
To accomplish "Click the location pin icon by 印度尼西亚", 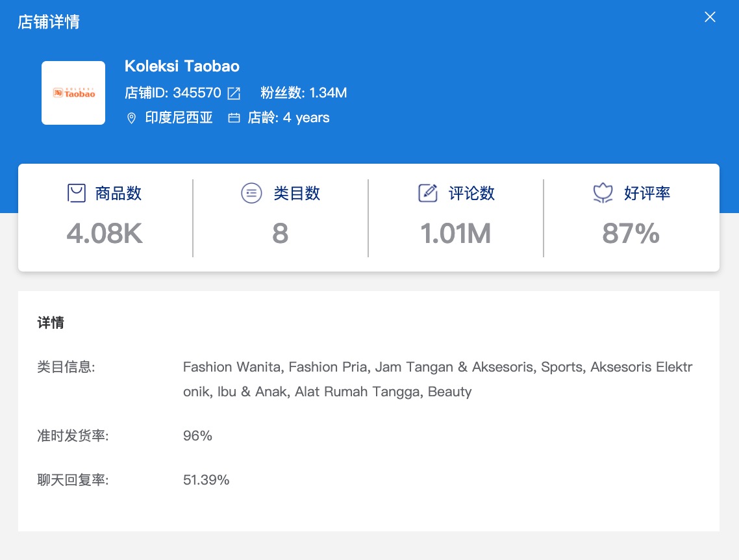I will coord(131,118).
